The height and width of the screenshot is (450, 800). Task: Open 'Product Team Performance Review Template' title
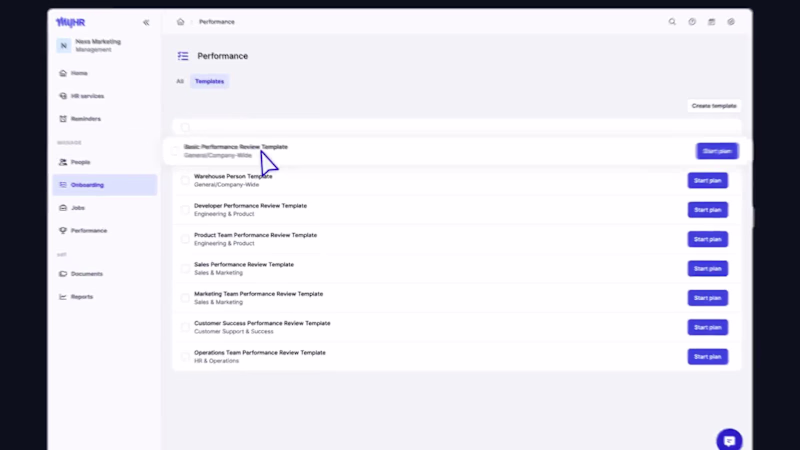point(256,235)
